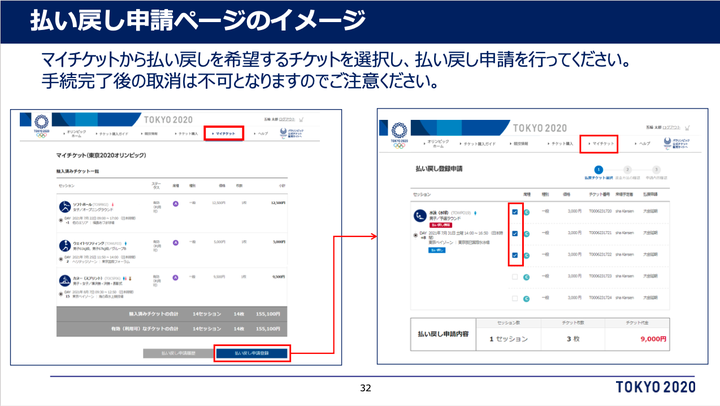Check the last ticket checkbox in list
The width and height of the screenshot is (720, 406).
(x=515, y=297)
